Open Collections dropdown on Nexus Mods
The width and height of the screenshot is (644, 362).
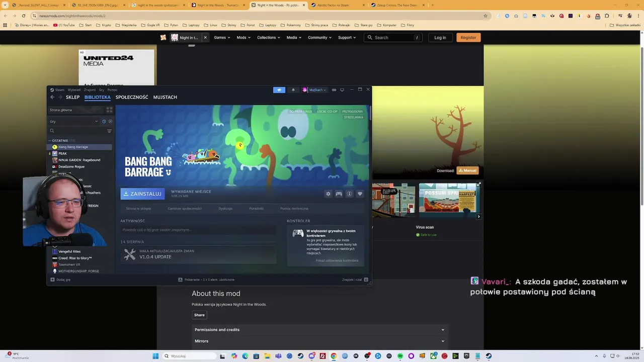tap(269, 37)
